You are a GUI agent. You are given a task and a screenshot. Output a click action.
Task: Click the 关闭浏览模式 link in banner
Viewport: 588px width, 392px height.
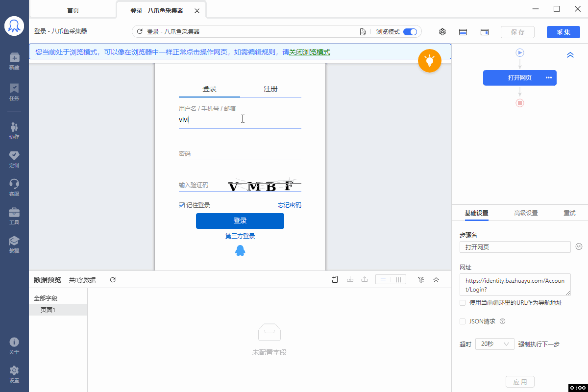(310, 52)
